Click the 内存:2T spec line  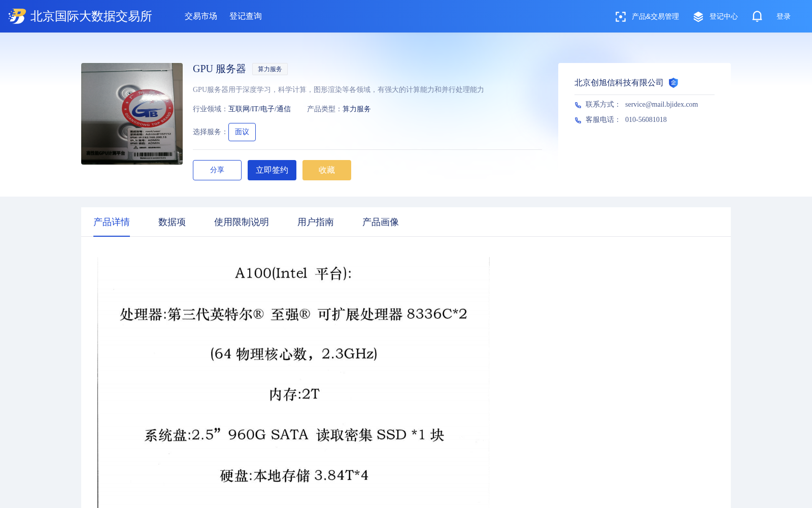click(x=294, y=394)
